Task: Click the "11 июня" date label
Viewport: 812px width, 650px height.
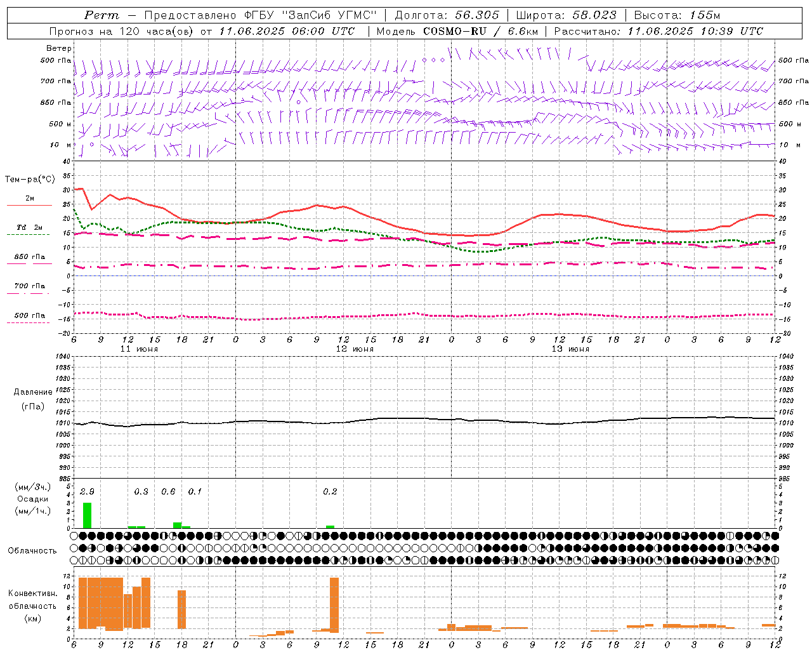Action: click(x=139, y=349)
